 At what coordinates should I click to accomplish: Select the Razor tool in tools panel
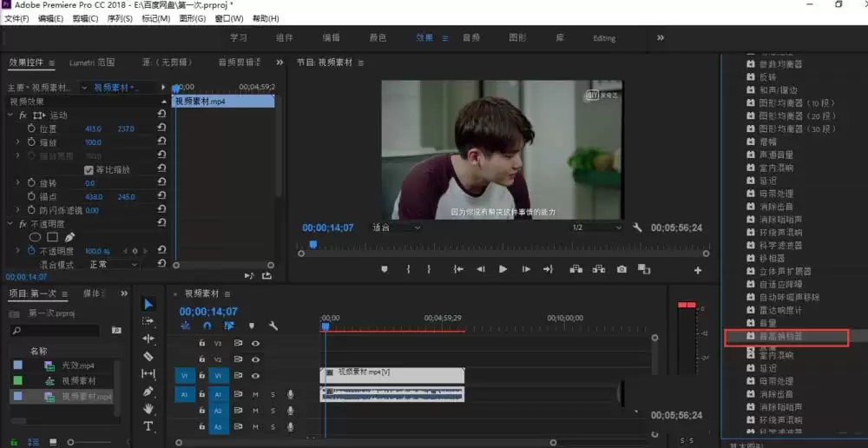(x=148, y=356)
